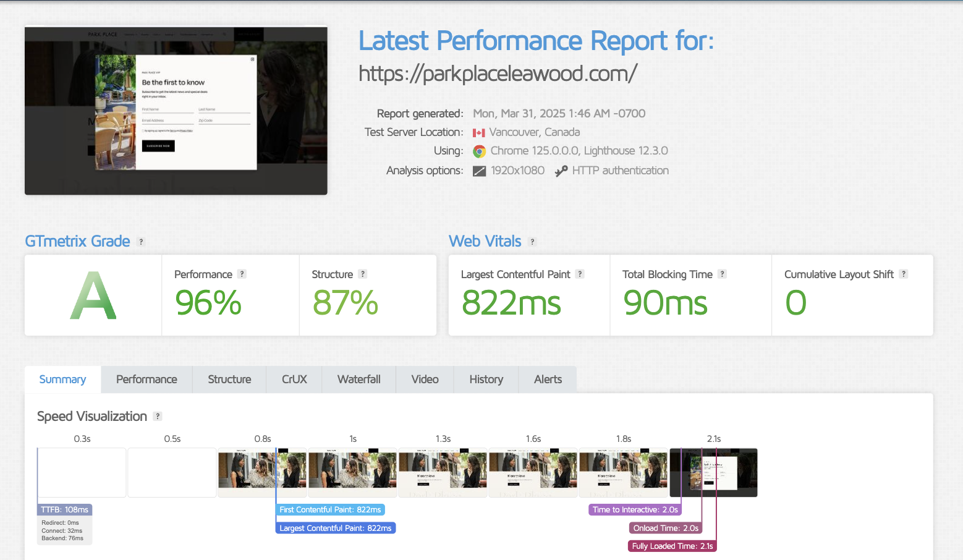This screenshot has height=560, width=963.
Task: Click the Total Blocking Time help icon
Action: click(x=722, y=274)
